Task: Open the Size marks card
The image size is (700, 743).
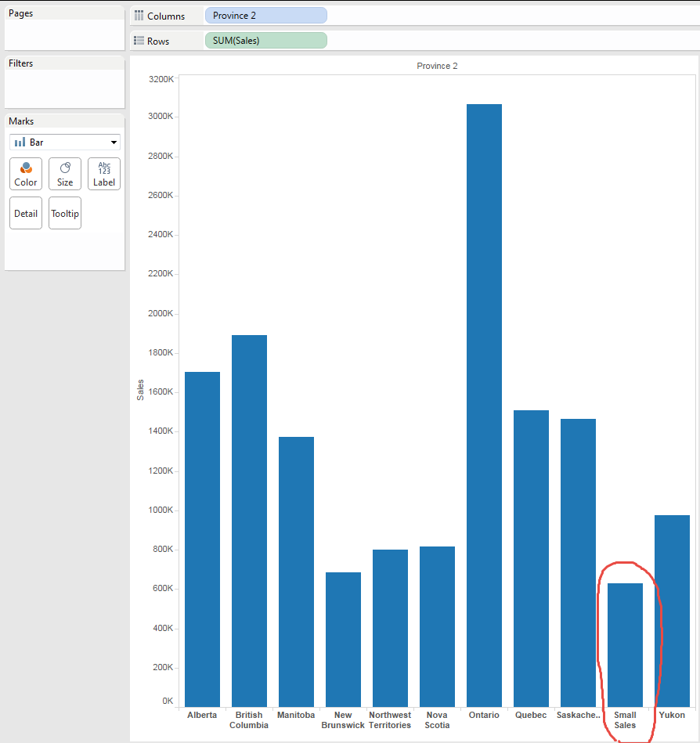Action: point(65,174)
